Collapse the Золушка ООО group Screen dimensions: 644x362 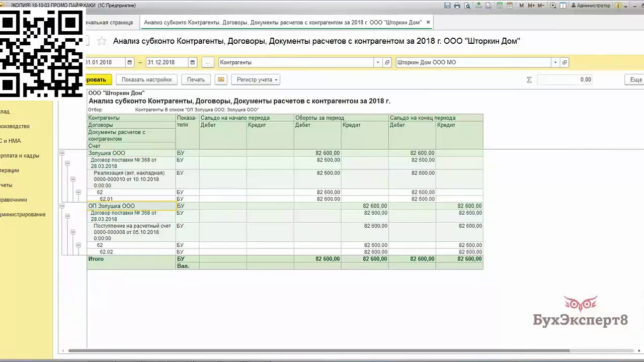62,153
